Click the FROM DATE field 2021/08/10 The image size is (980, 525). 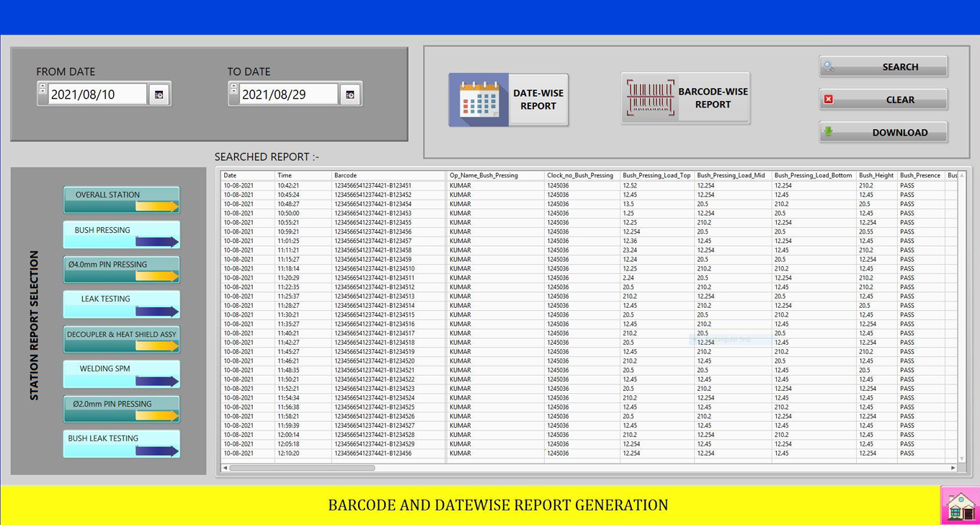(97, 94)
